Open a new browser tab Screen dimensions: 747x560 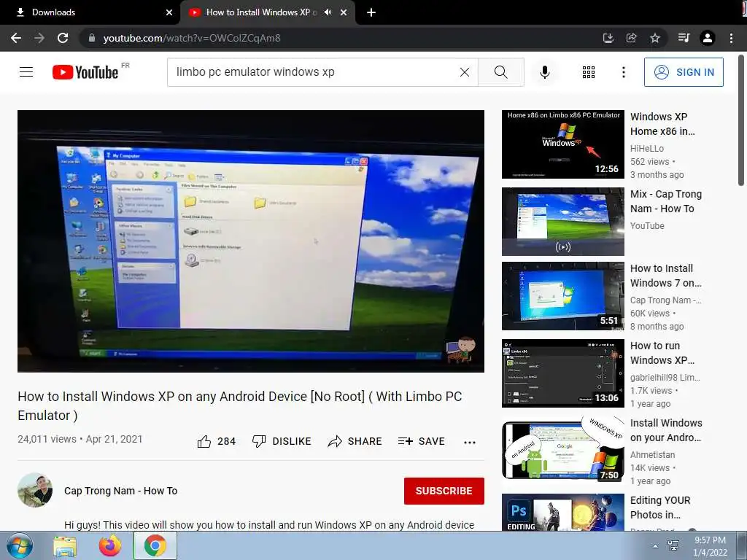[371, 12]
